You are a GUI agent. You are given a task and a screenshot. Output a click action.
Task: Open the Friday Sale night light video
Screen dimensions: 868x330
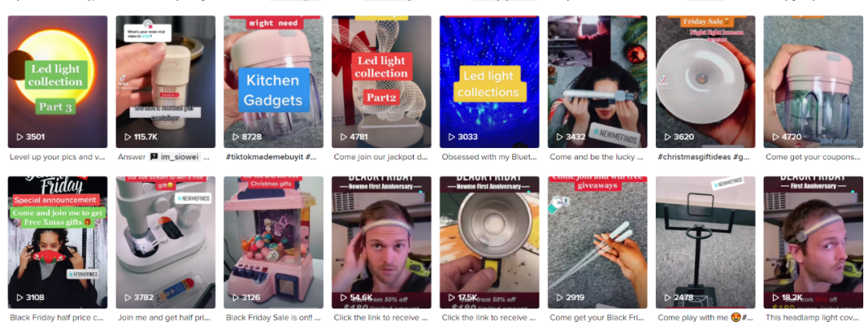[706, 81]
